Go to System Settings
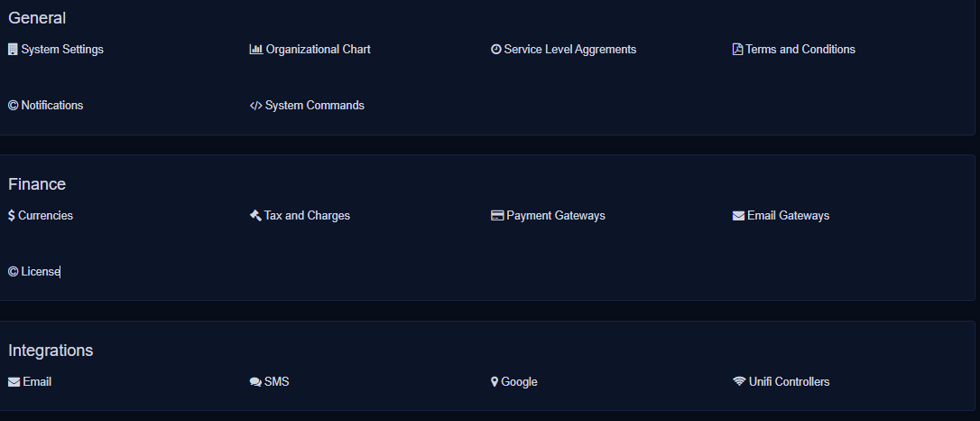The width and height of the screenshot is (980, 421). point(62,50)
